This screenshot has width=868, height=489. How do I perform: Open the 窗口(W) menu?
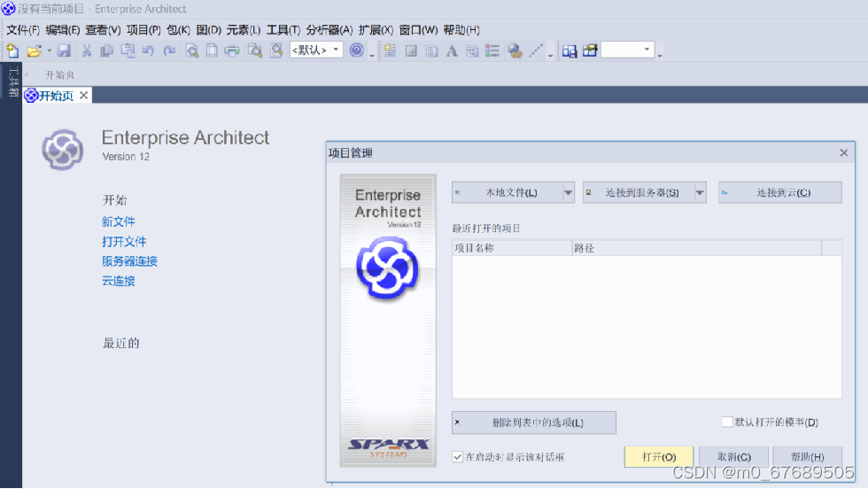pos(418,30)
